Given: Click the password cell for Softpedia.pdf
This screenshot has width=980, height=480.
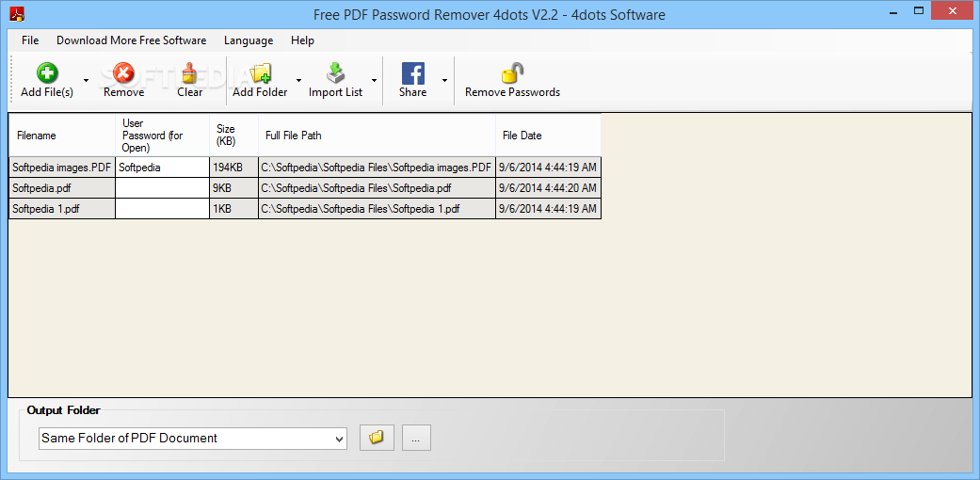Looking at the screenshot, I should point(163,188).
